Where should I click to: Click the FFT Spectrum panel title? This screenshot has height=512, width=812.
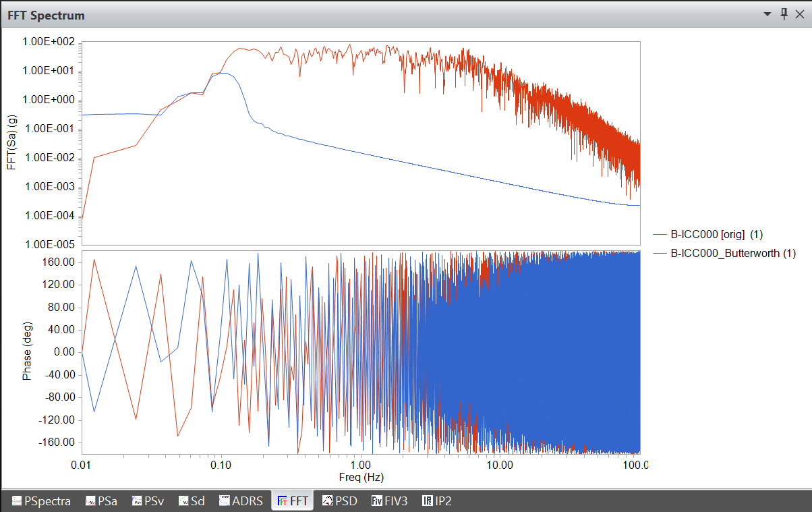(46, 14)
